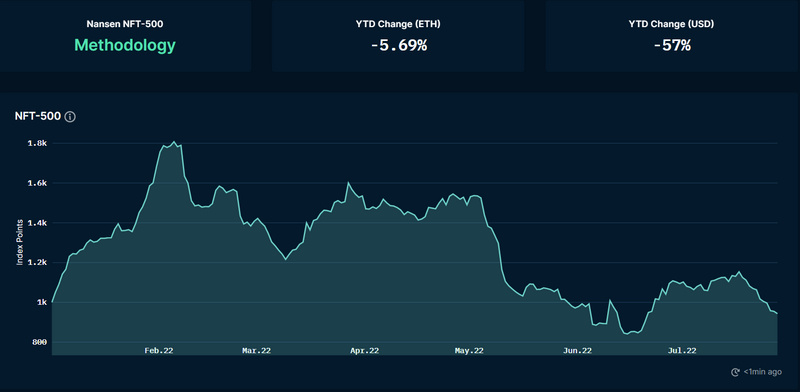This screenshot has height=392, width=800.
Task: Click the '<1min ago' update text
Action: 762,372
